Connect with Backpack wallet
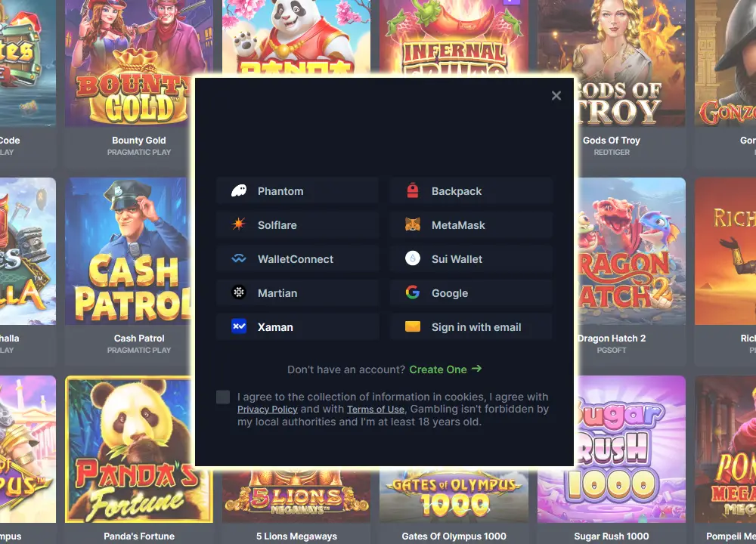 471,191
